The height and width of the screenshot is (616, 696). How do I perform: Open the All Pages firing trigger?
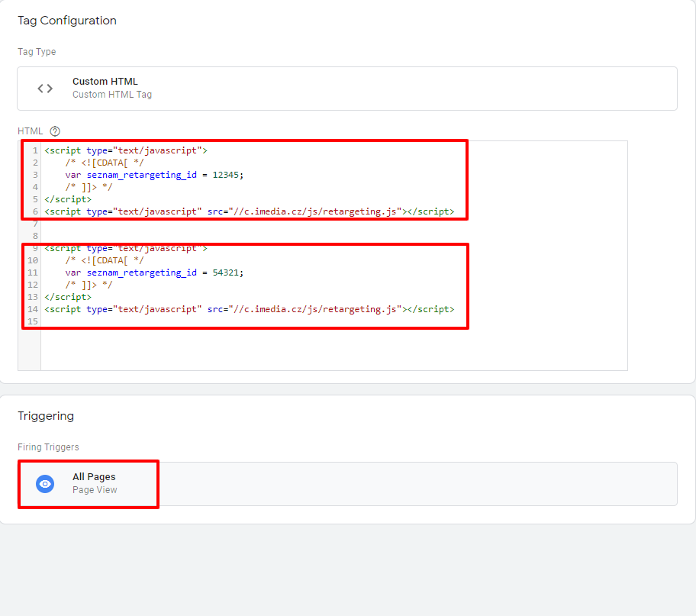[x=347, y=484]
